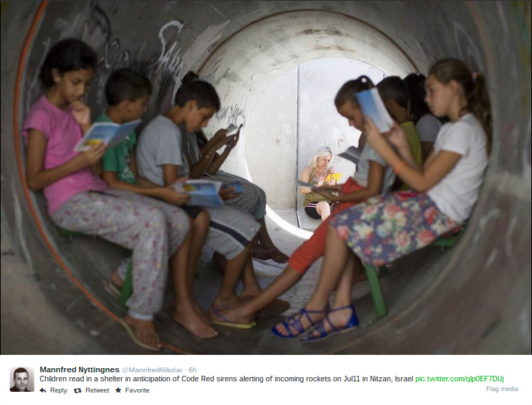Open Mannfred Nyttingnes' profile avatar
532x405 pixels.
pos(22,379)
